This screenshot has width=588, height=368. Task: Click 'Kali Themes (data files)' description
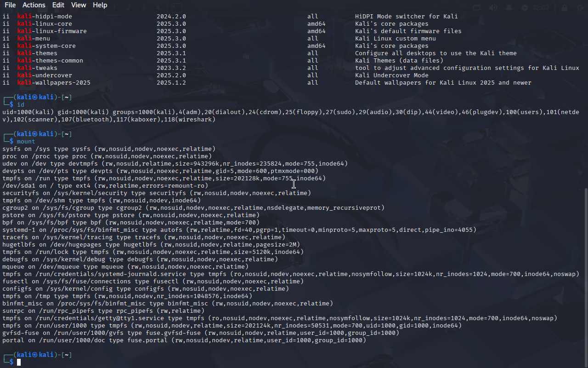pyautogui.click(x=399, y=61)
